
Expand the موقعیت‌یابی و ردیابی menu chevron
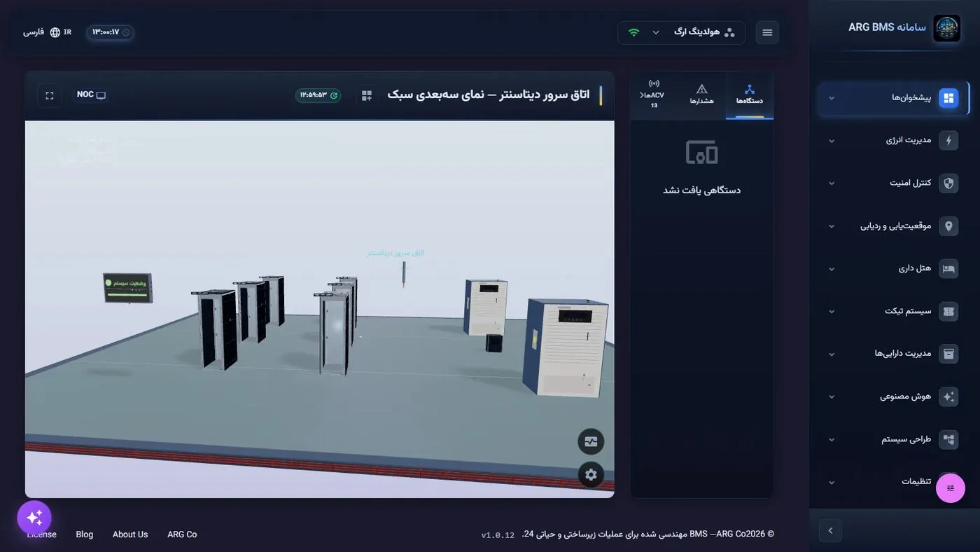832,226
